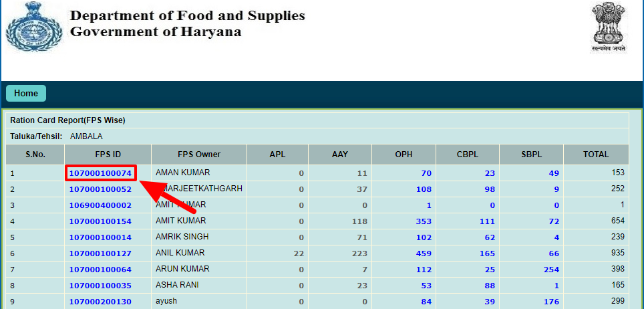This screenshot has height=309, width=644.
Task: Open OPH count 53 for ASHA RANI
Action: (x=426, y=286)
